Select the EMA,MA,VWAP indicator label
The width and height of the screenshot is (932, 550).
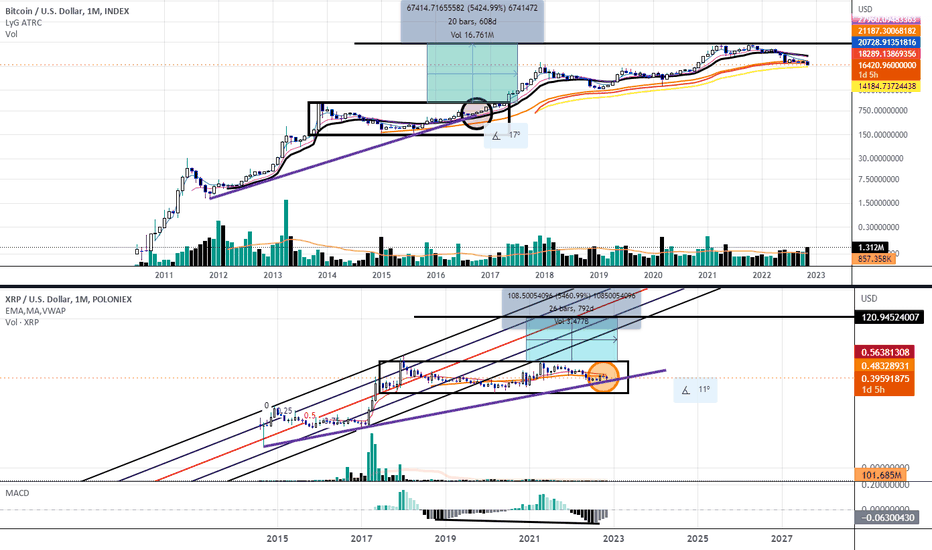36,310
